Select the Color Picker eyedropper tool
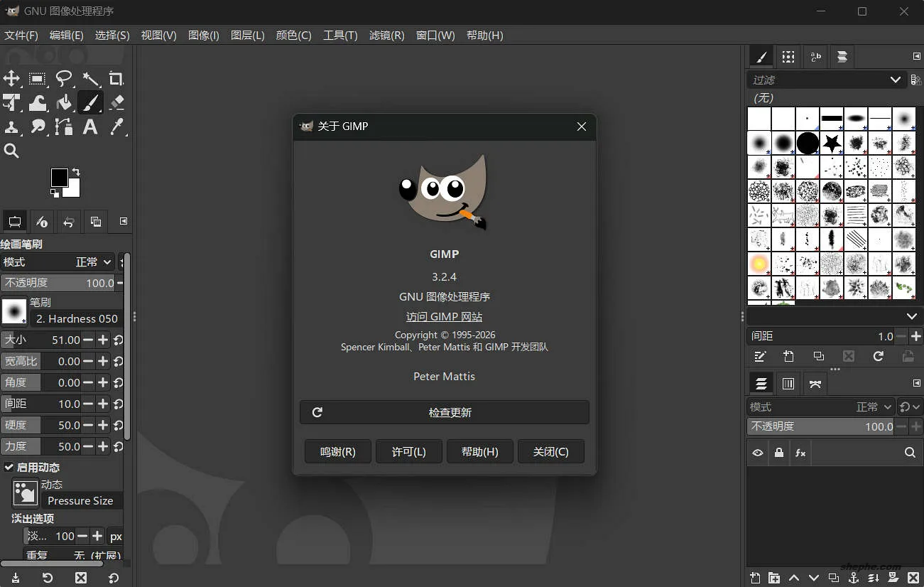 116,126
